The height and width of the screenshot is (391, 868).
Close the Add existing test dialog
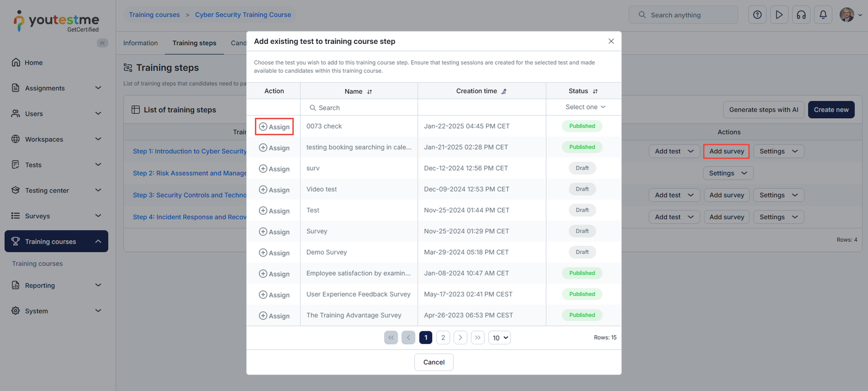pyautogui.click(x=611, y=41)
